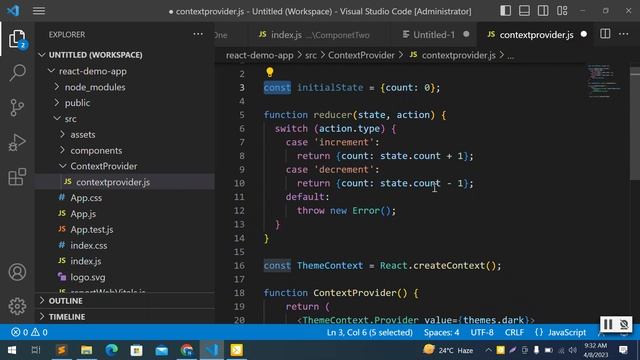This screenshot has height=360, width=640.
Task: Expand the components folder
Action: [124, 151]
